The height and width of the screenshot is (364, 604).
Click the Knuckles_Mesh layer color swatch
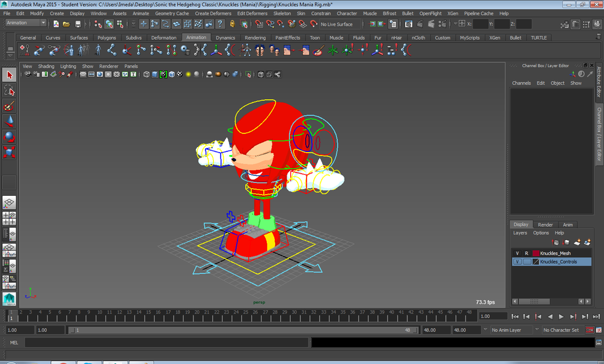tap(535, 253)
